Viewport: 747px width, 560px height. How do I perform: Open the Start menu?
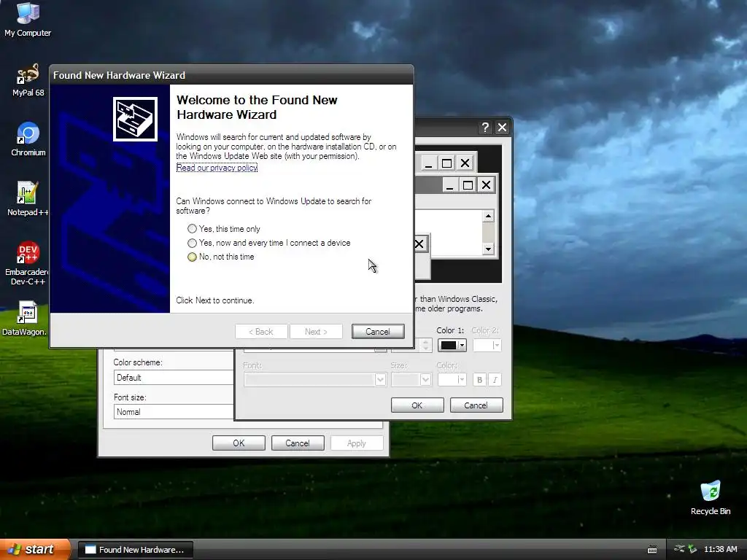pyautogui.click(x=35, y=550)
